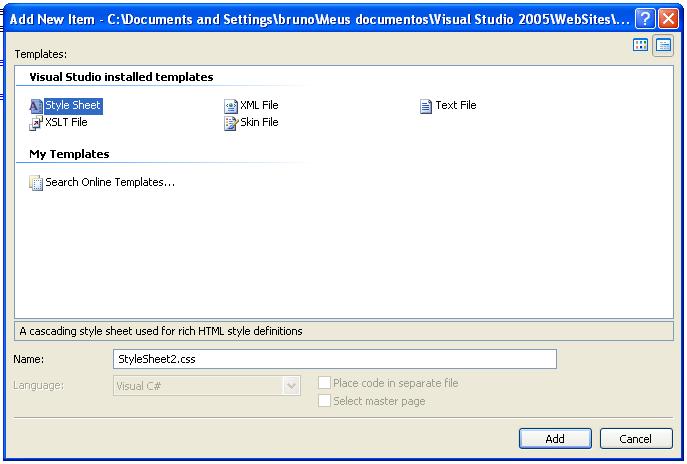Image resolution: width=687 pixels, height=464 pixels.
Task: Select the XSLT File template icon
Action: point(37,123)
